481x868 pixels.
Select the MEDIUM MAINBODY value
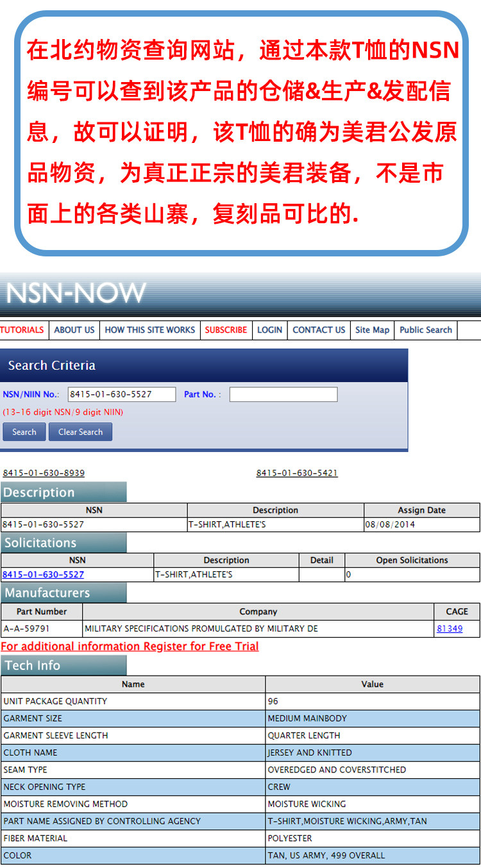coord(308,719)
